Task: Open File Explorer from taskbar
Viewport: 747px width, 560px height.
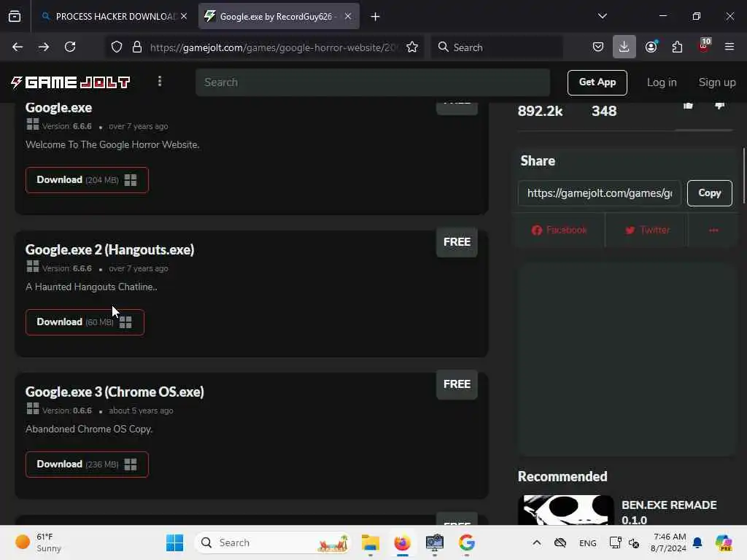Action: 370,542
